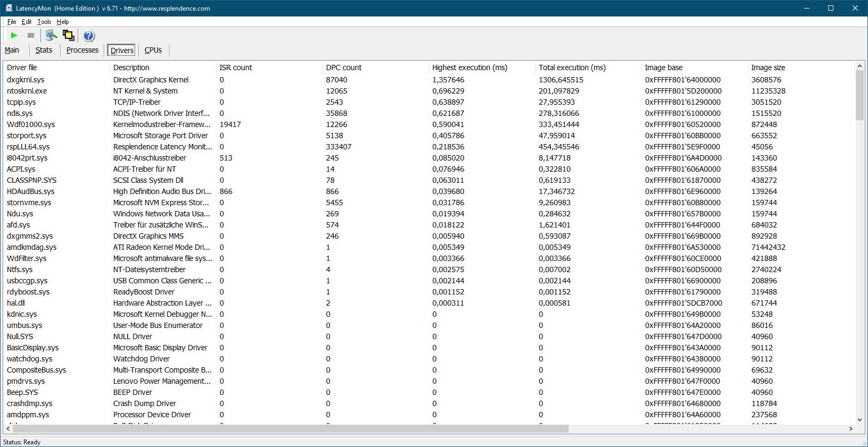Click the Watchdog Driver description

point(141,359)
